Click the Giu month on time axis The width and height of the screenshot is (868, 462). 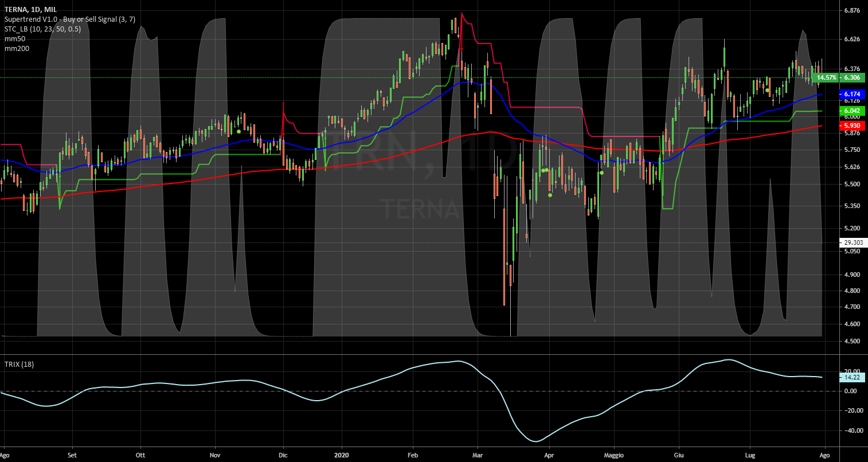[x=679, y=455]
